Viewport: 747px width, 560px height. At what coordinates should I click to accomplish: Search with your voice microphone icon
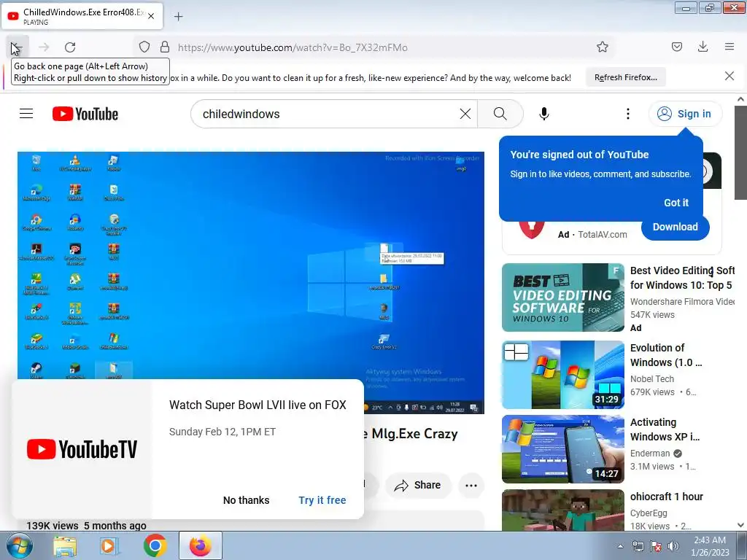(x=544, y=114)
